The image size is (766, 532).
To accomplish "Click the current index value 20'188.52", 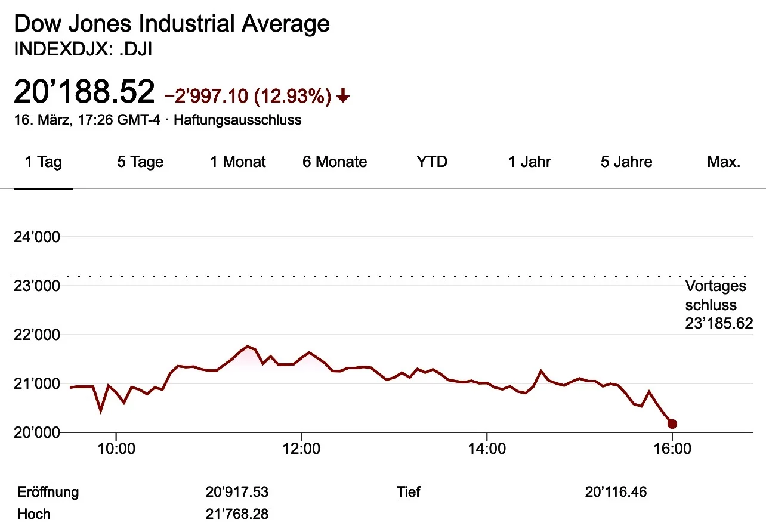I will 84,92.
